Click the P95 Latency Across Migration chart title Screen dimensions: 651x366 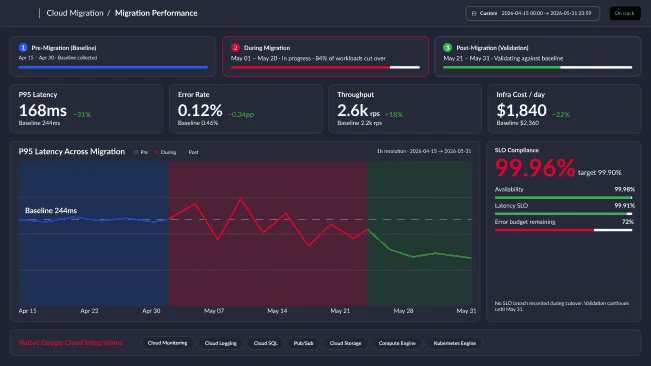pyautogui.click(x=71, y=152)
